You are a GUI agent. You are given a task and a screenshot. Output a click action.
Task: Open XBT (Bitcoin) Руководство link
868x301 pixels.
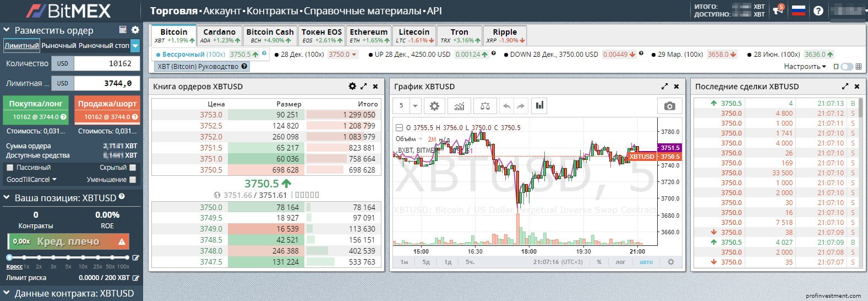coord(201,66)
